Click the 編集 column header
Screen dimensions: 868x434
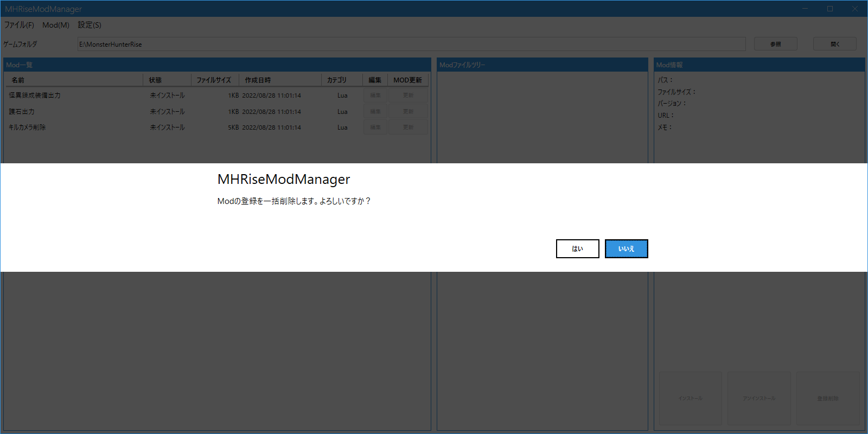[x=375, y=80]
